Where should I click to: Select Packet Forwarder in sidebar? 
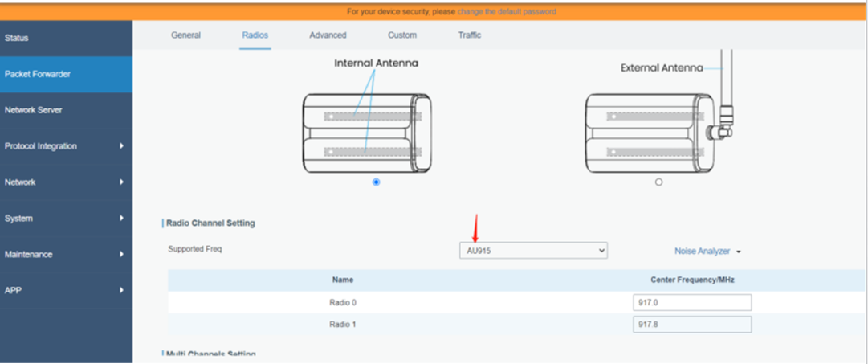pos(66,74)
